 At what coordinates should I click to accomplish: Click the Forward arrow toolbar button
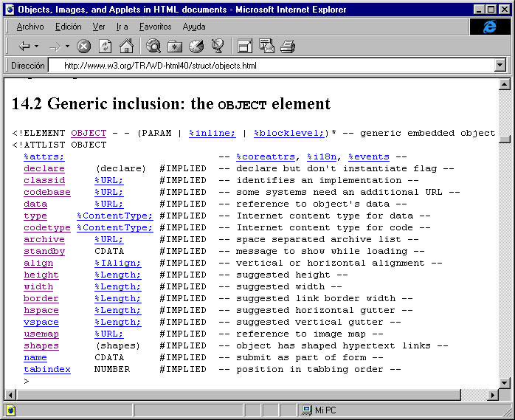[55, 47]
